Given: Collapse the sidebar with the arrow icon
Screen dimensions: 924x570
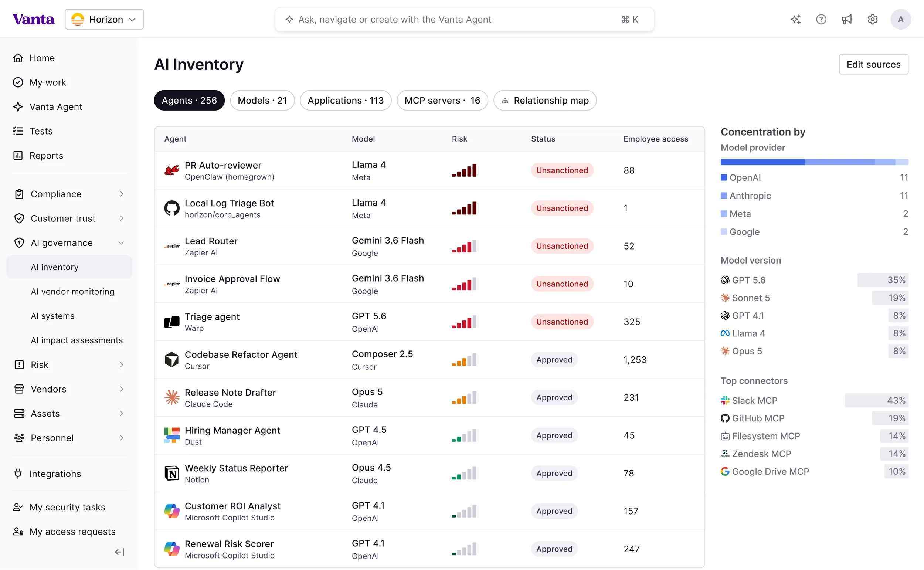Looking at the screenshot, I should (x=119, y=552).
